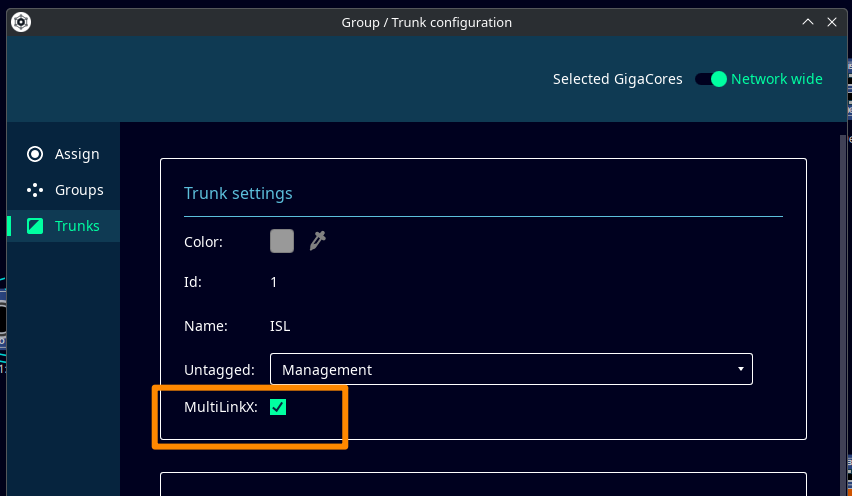Click the Untagged dropdown arrow
Image resolution: width=852 pixels, height=496 pixels.
tap(740, 369)
